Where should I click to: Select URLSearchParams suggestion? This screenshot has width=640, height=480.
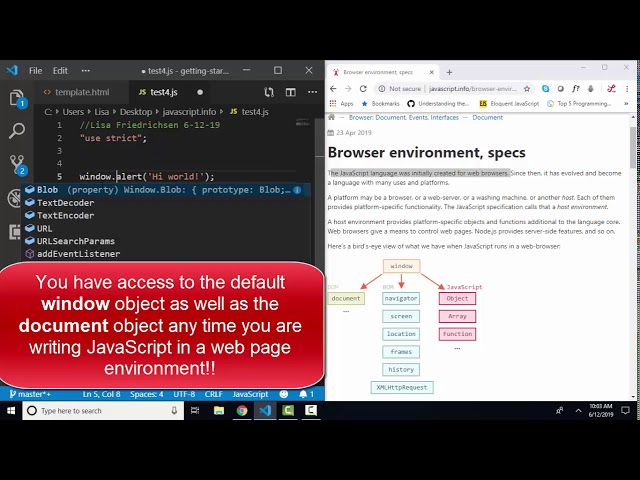(x=166, y=241)
